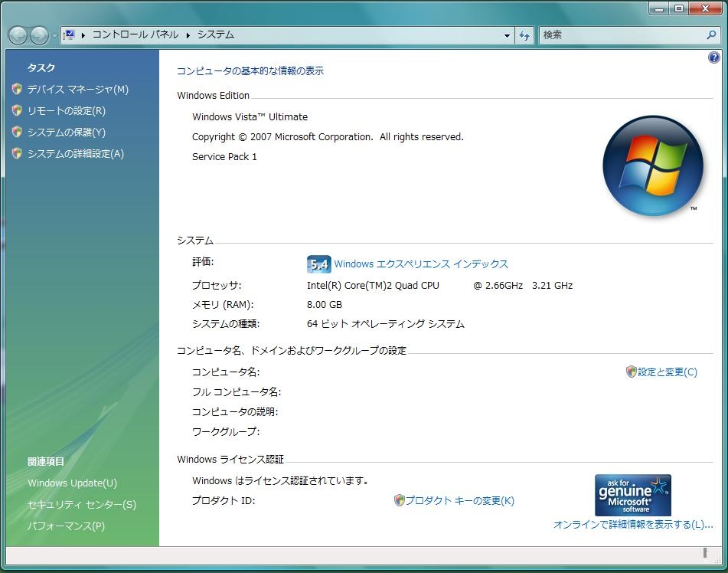Open オンラインで詳細情報を表示する(L) link
This screenshot has height=573, width=728.
pyautogui.click(x=633, y=525)
